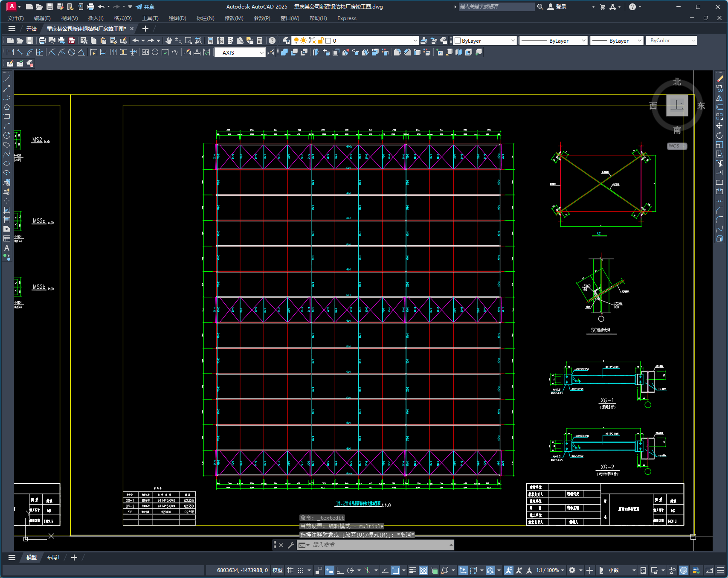Click the 登录 sign-in button
Viewport: 728px width, 578px height.
click(x=557, y=7)
